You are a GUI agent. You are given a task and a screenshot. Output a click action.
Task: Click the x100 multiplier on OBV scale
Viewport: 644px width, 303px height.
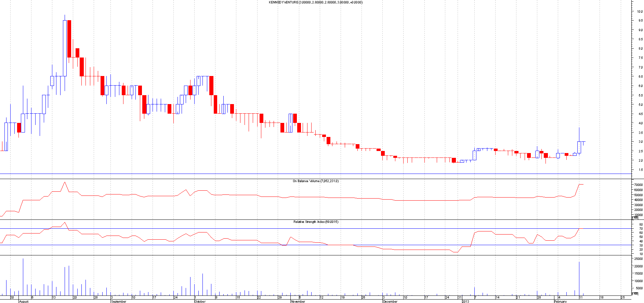pyautogui.click(x=635, y=217)
